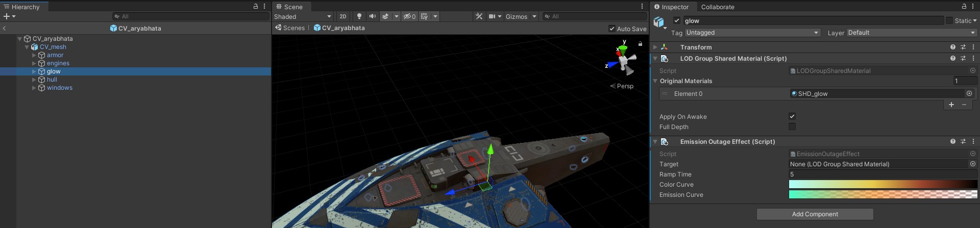Enable the Full Depth checkbox
Viewport: 980px width, 228px height.
coord(792,126)
